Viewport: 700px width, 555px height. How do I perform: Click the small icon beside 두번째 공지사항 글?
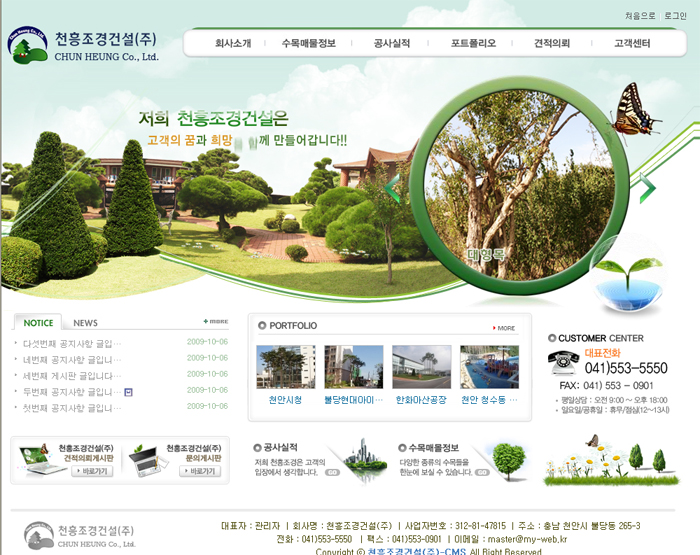(x=127, y=391)
